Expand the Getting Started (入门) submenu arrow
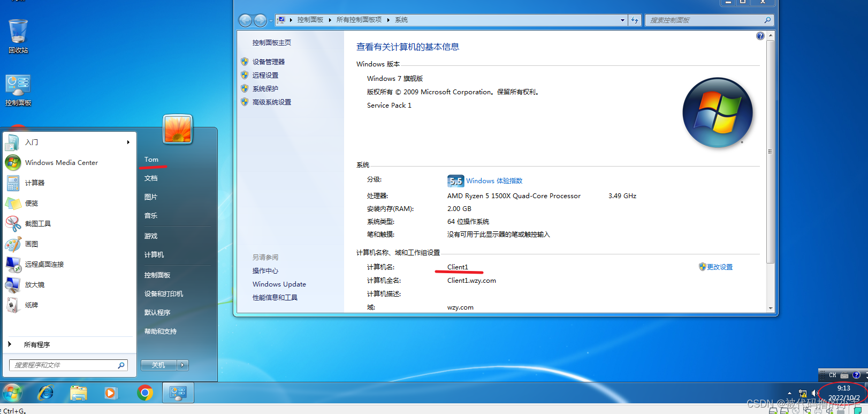 coord(128,142)
